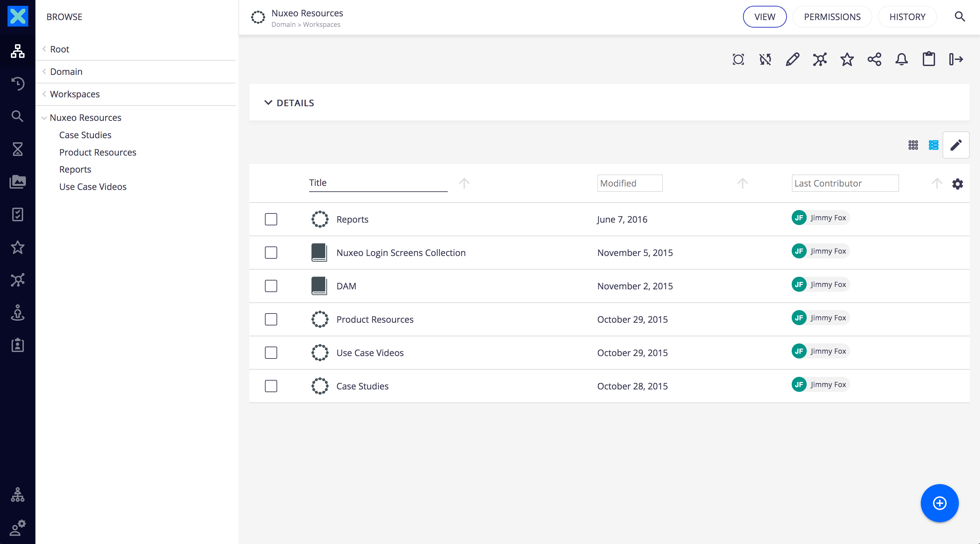Click the VIEW button
Screen dimensions: 980x544
(764, 17)
